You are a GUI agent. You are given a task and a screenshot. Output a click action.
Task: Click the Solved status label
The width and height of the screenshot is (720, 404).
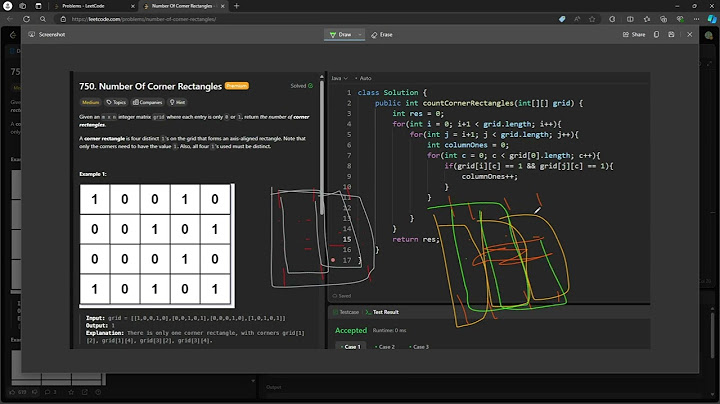[x=301, y=86]
